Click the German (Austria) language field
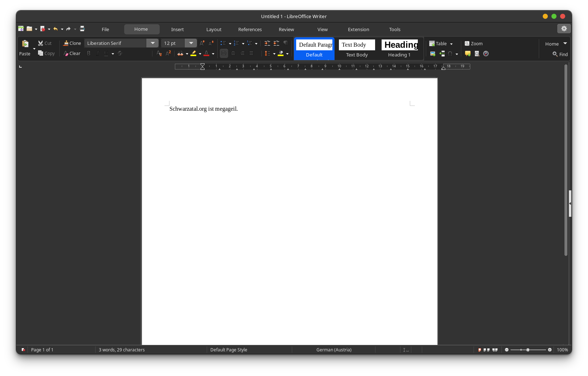588x376 pixels. pos(333,350)
